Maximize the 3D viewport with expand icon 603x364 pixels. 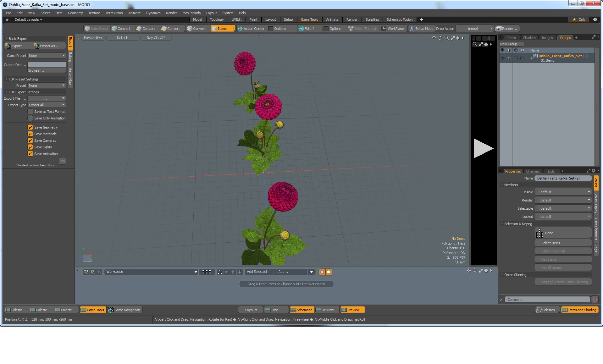(452, 38)
